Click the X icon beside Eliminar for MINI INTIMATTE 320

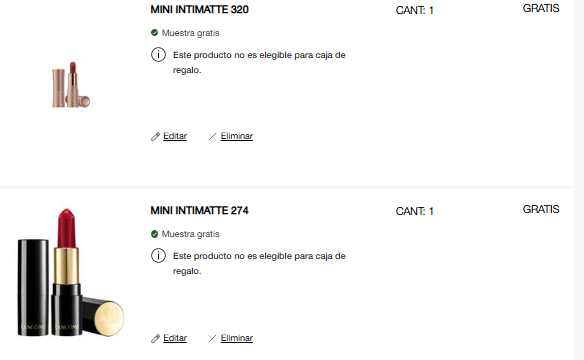[x=212, y=137]
